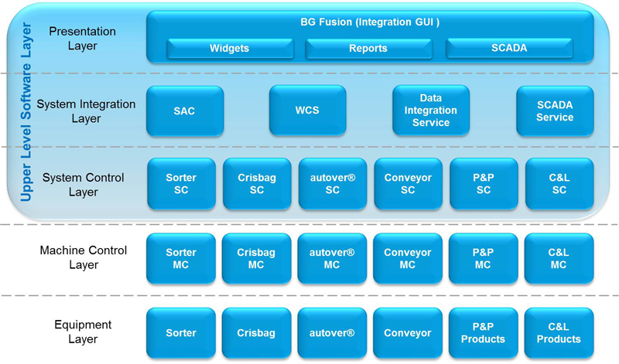
Task: Select the Widgets block
Action: point(230,48)
